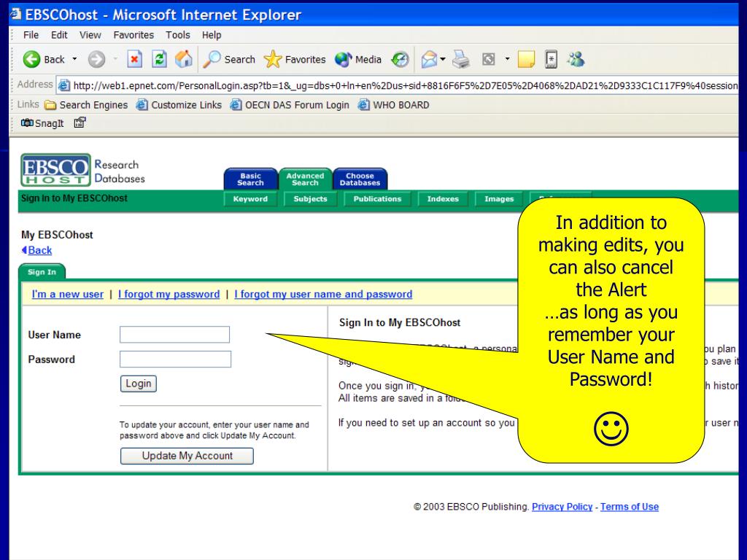Click the Indexes button
Image resolution: width=747 pixels, height=560 pixels.
pos(443,198)
